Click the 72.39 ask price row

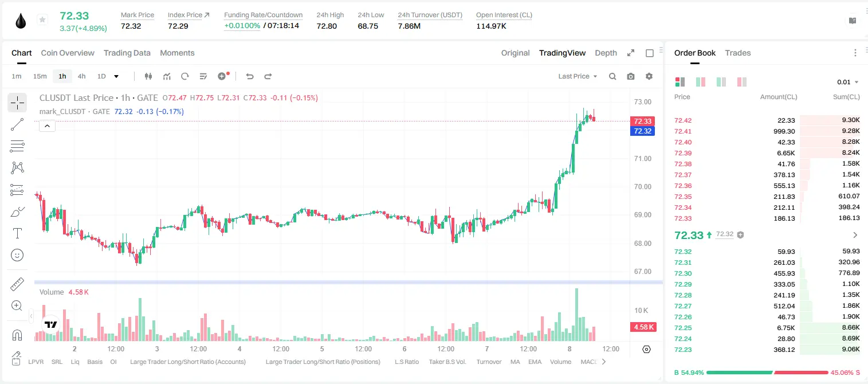click(767, 153)
